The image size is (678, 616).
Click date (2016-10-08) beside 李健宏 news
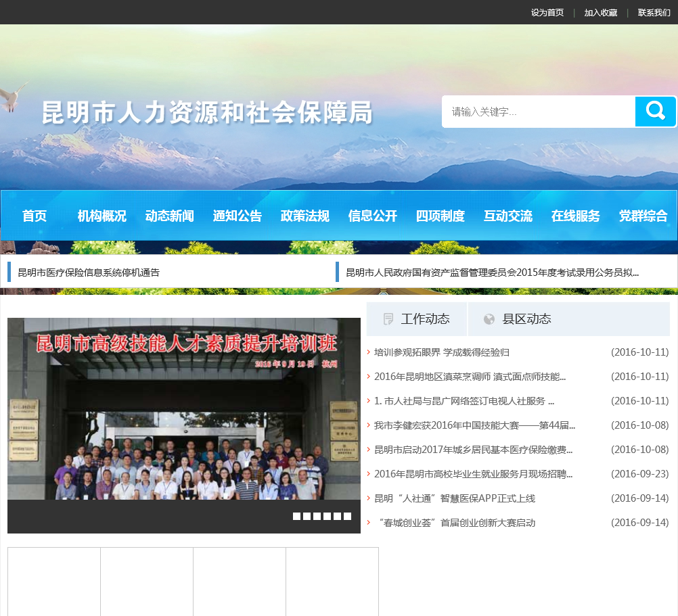point(640,425)
